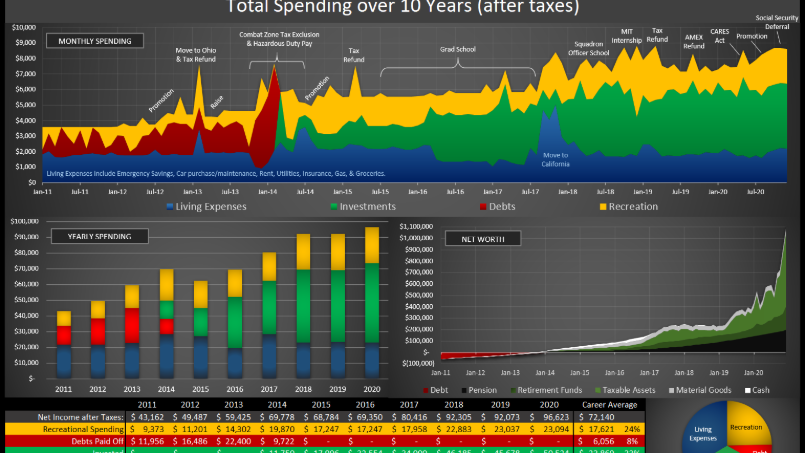The width and height of the screenshot is (805, 453).
Task: Click the 2016 stacked bar in yearly chart
Action: point(235,324)
